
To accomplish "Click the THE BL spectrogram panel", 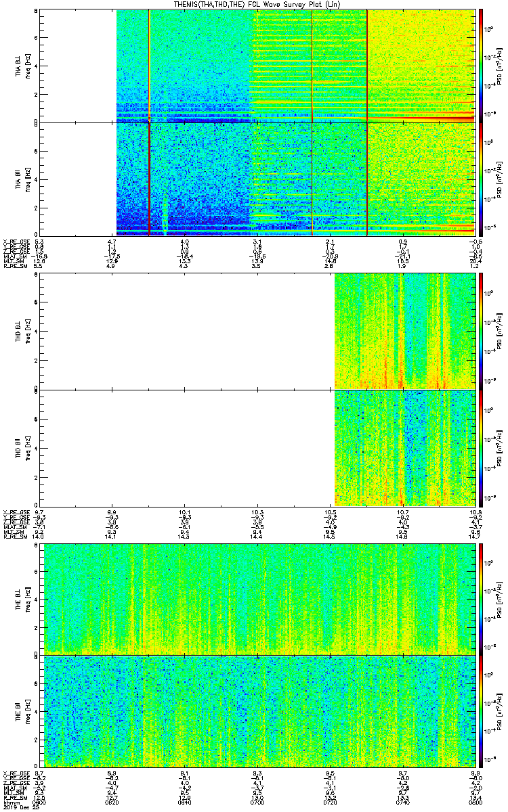I will point(257,598).
